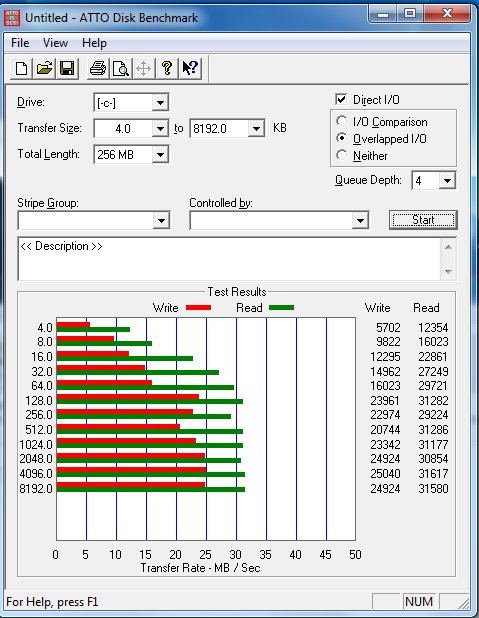Click Description scrollbar down arrow
This screenshot has width=479, height=618.
click(448, 272)
